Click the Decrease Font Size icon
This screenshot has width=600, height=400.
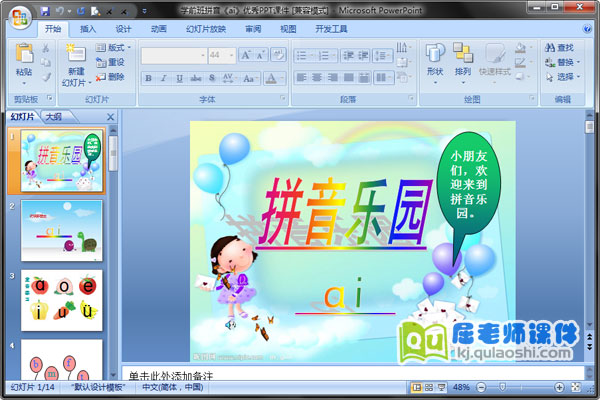click(x=261, y=56)
